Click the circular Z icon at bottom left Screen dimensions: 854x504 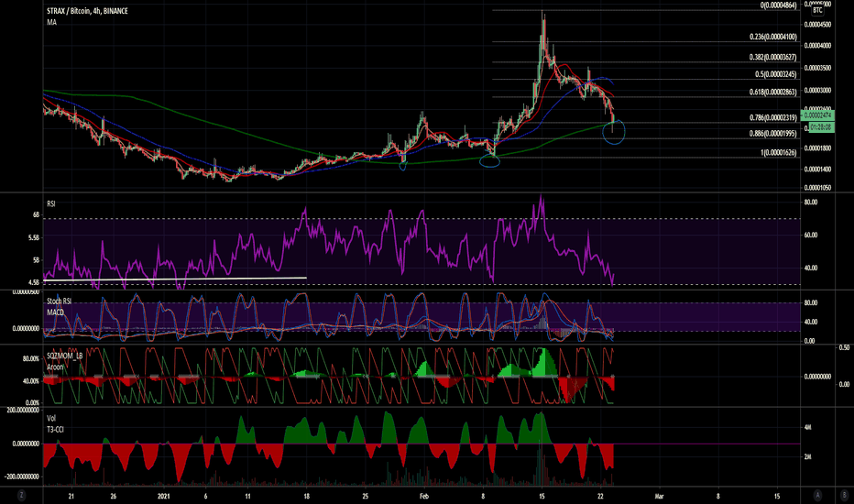[21, 495]
